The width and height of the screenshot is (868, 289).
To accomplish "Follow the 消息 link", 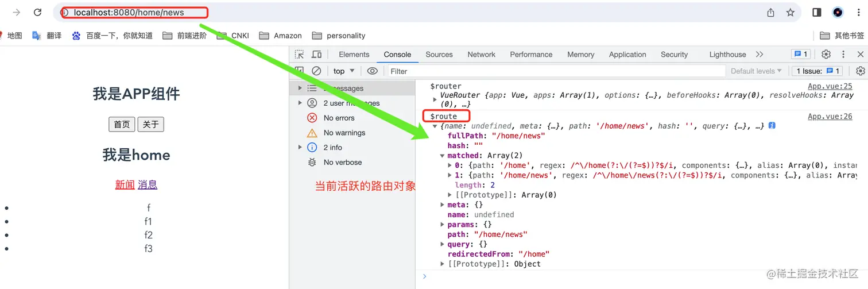I will (148, 184).
